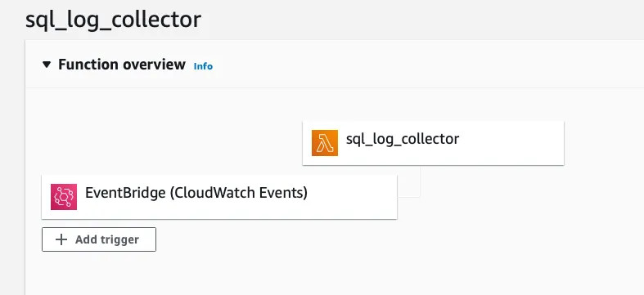This screenshot has height=295, width=644.
Task: Click the pink EventBridge service icon
Action: click(x=64, y=196)
